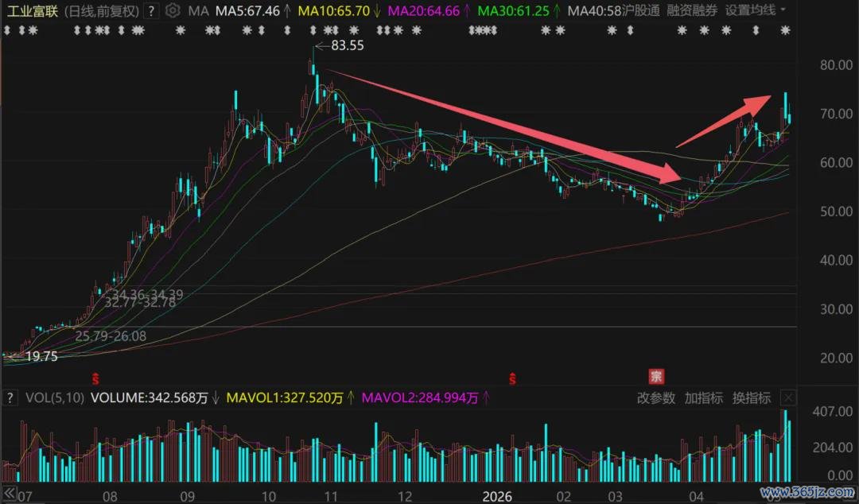Viewport: 859px width, 504px height.
Task: Click the 沪股通 tag
Action: (641, 10)
